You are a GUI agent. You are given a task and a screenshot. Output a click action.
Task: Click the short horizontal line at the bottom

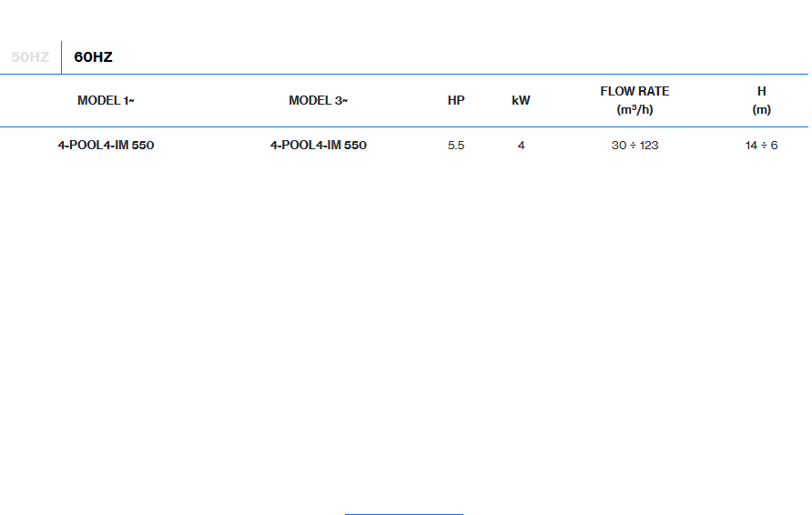403,514
